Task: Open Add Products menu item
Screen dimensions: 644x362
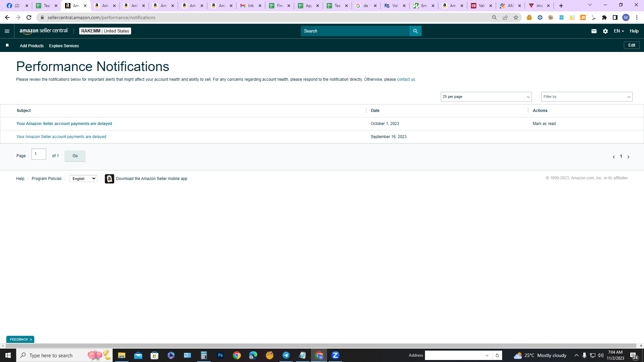Action: [32, 46]
